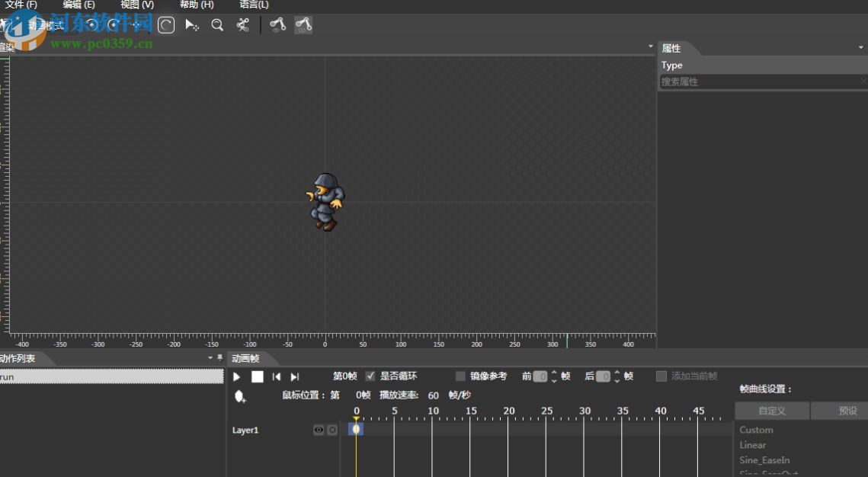Screen dimensions: 868x477
Task: Click the 自定义 curve button
Action: (x=771, y=411)
